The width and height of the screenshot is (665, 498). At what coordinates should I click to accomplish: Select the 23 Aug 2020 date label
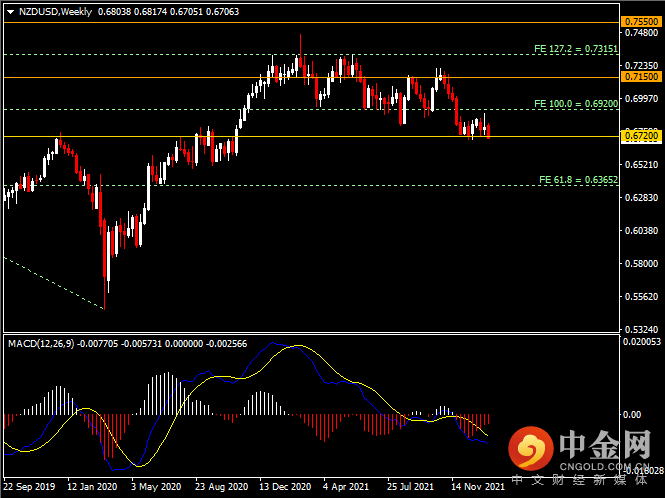221,487
